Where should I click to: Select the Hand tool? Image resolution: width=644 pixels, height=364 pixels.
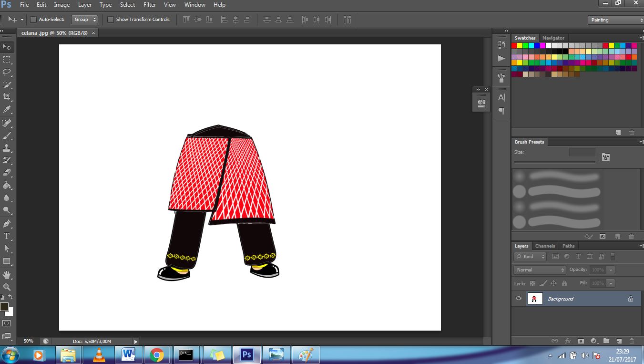[x=7, y=274]
